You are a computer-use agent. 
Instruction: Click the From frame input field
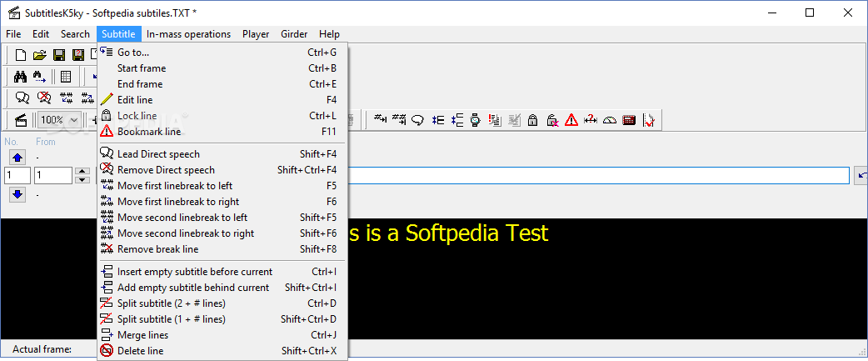[53, 176]
